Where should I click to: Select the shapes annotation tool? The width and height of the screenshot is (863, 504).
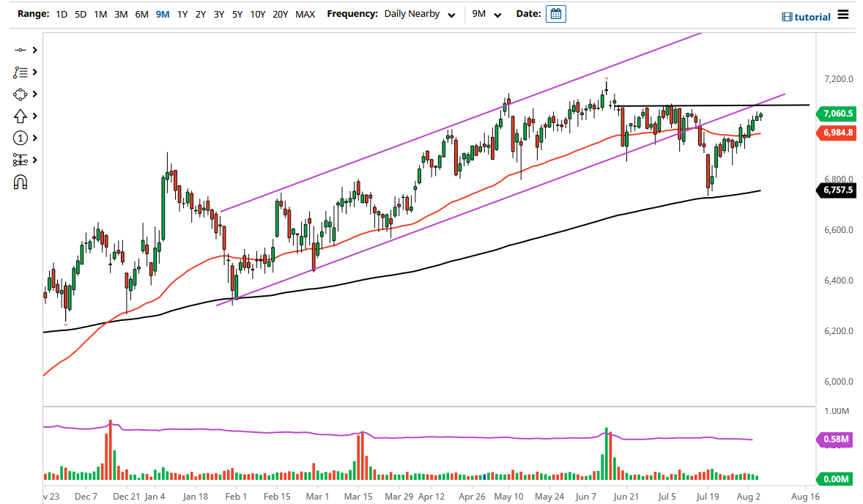(20, 94)
